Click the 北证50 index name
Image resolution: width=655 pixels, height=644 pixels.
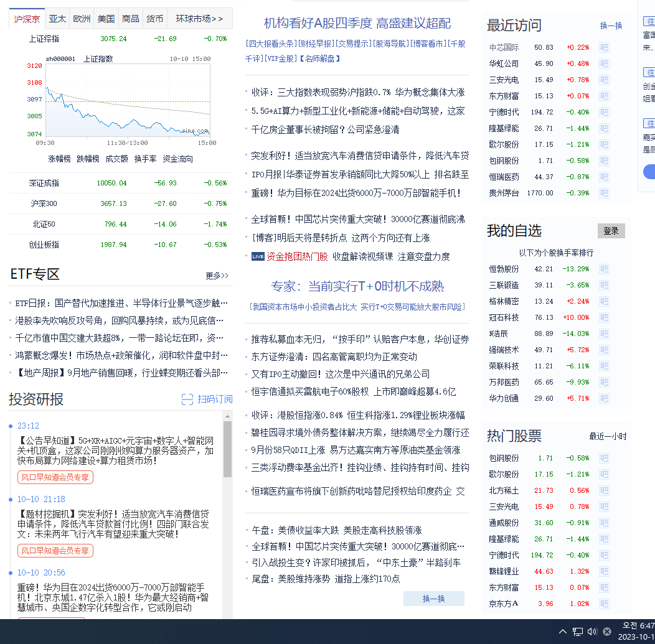44,224
